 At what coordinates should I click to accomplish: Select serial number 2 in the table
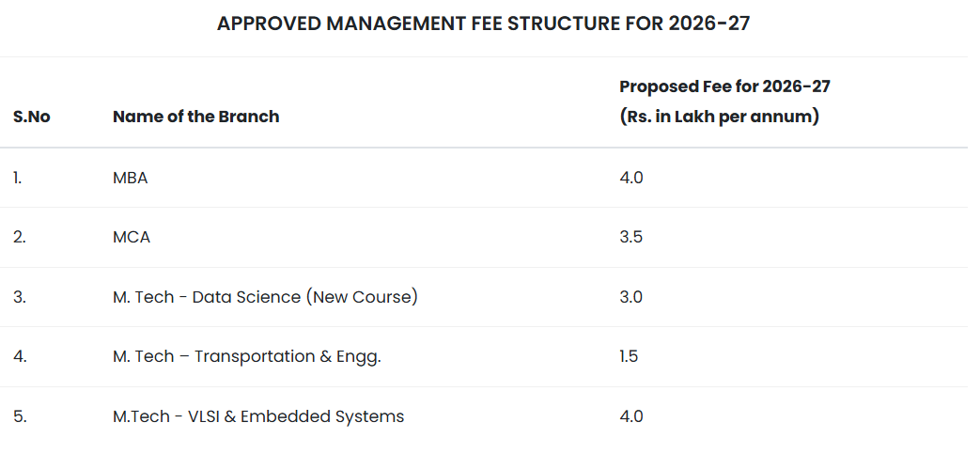coord(19,237)
